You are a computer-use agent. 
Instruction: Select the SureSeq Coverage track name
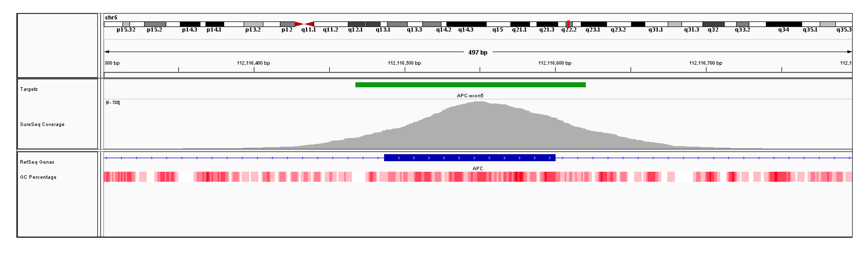[42, 125]
